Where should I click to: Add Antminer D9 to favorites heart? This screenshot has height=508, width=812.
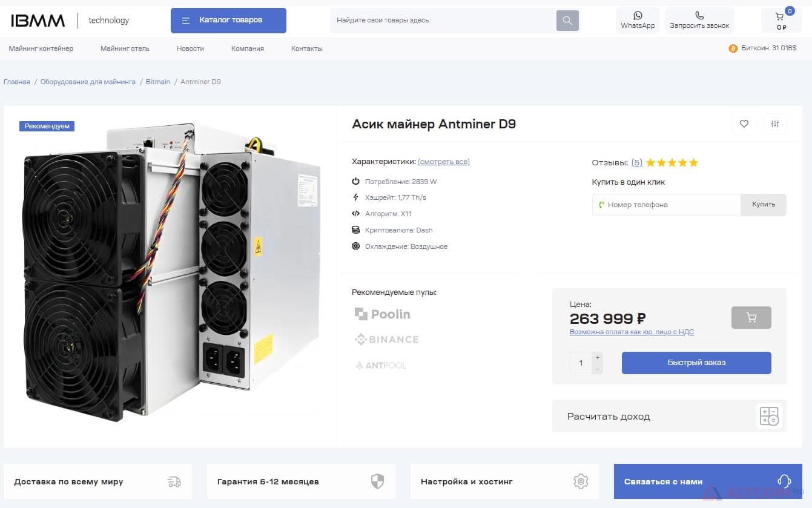(744, 124)
